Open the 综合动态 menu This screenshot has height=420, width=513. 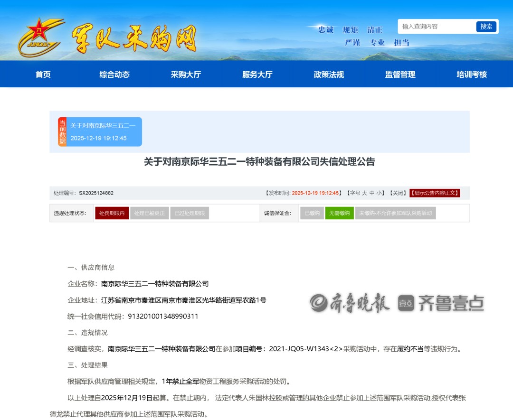click(x=114, y=75)
